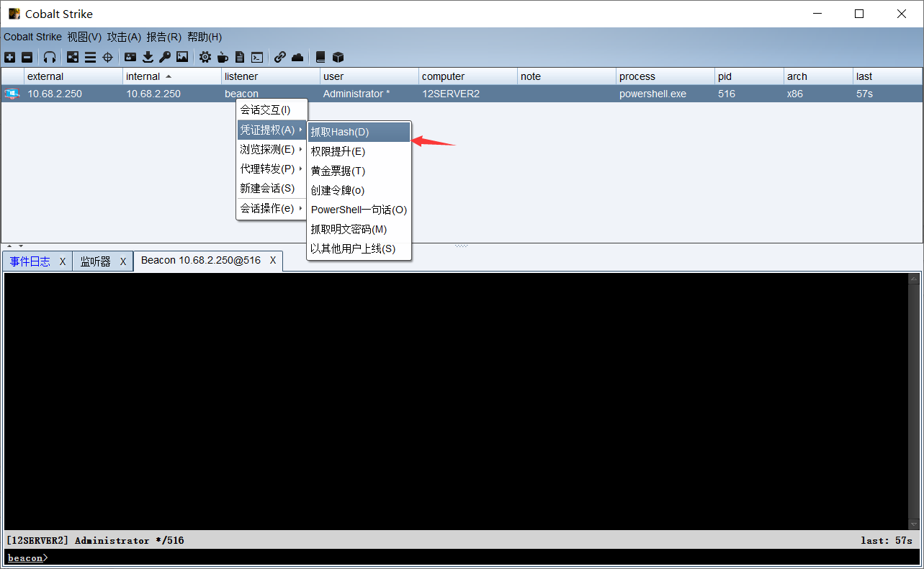
Task: Expand the 代理转发(P) submenu
Action: coord(272,169)
